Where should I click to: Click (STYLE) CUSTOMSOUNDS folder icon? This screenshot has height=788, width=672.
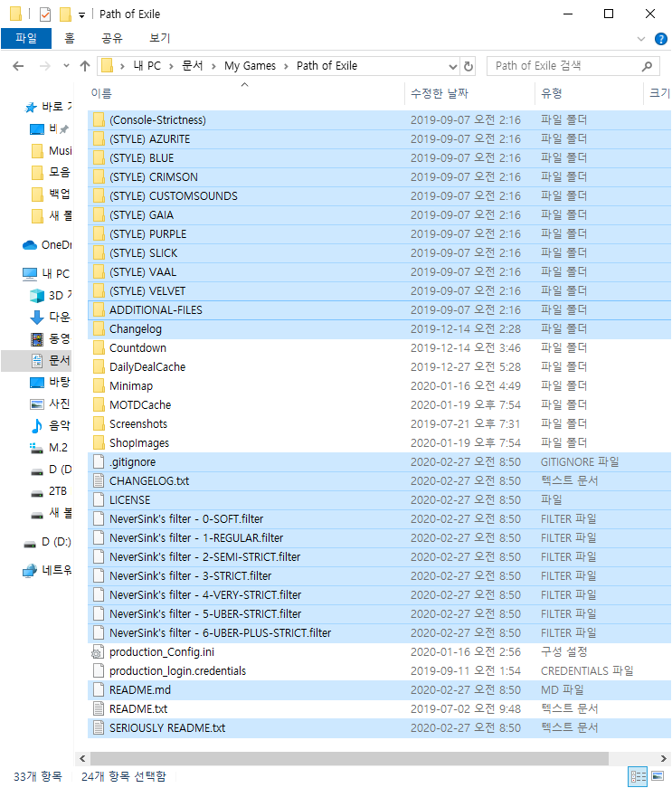99,195
